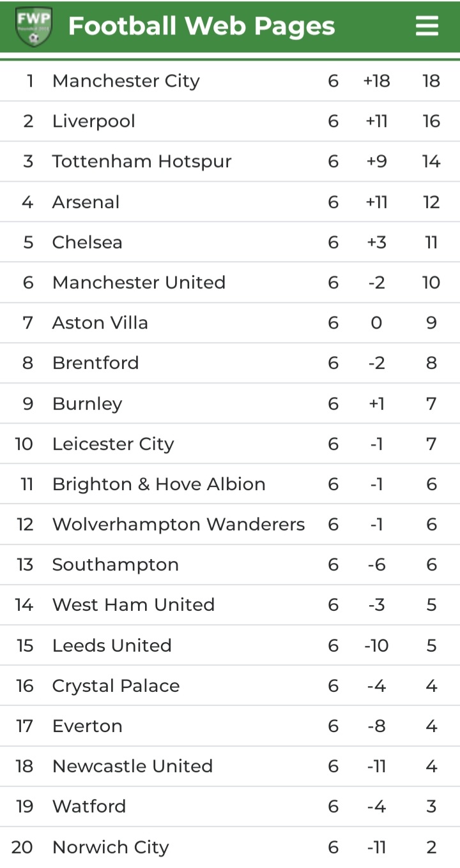Click the FWP shield logo icon

click(x=34, y=27)
